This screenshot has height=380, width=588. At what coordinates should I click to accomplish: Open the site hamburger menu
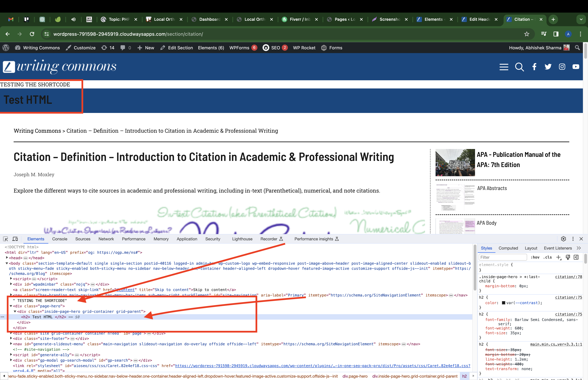tap(504, 67)
